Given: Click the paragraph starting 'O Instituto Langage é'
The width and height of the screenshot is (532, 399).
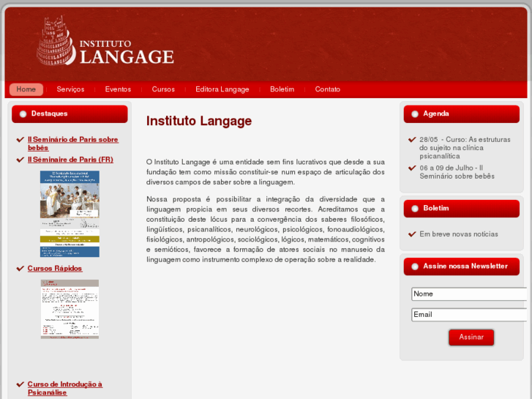Looking at the screenshot, I should (266, 172).
